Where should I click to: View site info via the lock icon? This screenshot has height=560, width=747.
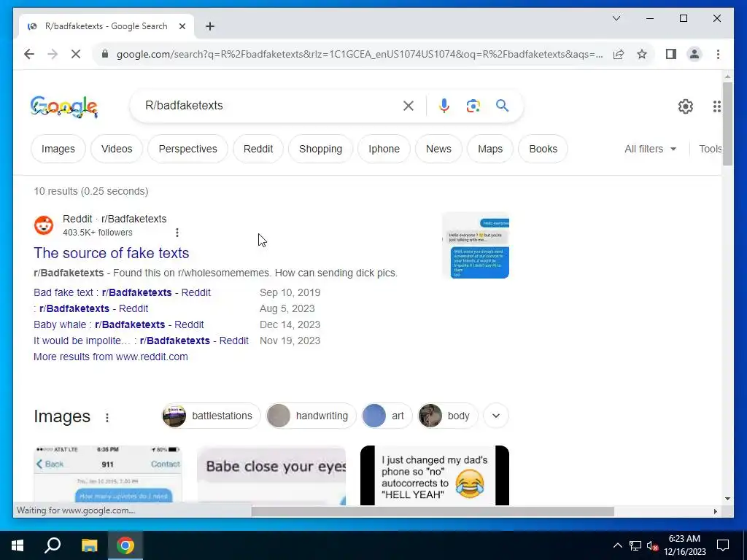(105, 54)
